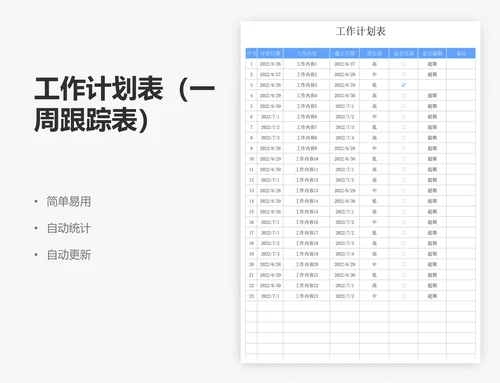
Task: Tick the 是否完成 checkbox for 工作内容14
Action: (x=403, y=201)
